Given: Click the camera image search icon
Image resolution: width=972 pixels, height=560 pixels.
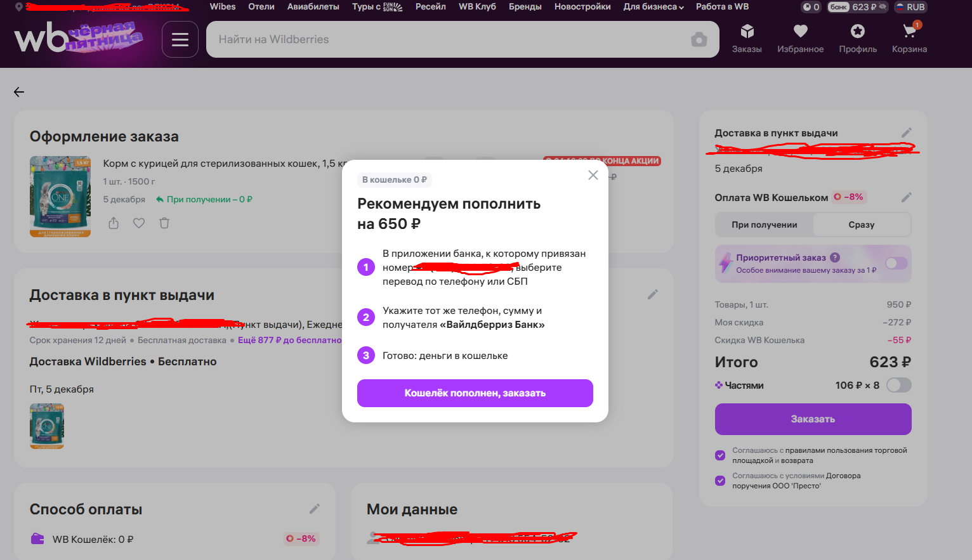Looking at the screenshot, I should [x=699, y=39].
